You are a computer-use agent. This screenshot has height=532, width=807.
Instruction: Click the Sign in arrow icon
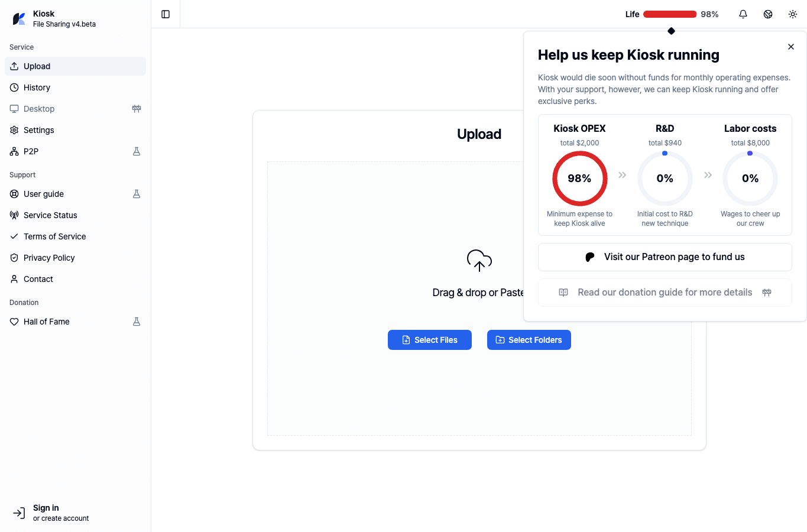click(x=19, y=513)
